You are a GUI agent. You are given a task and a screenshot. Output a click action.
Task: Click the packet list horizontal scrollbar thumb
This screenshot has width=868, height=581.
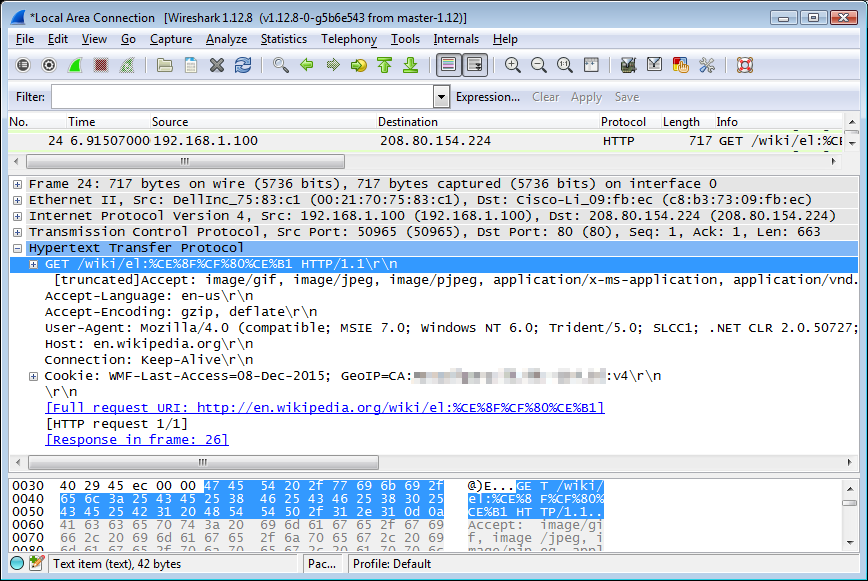185,162
